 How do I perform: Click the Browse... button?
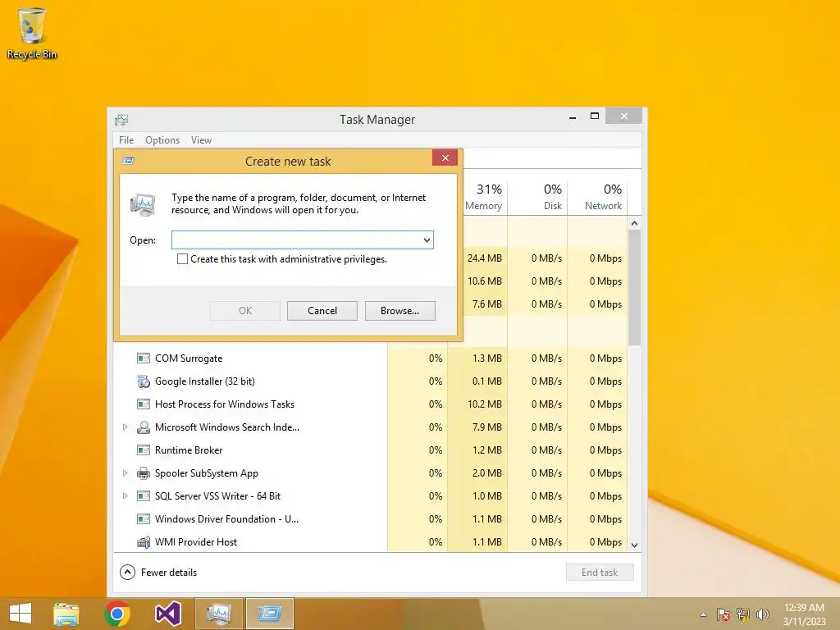pos(400,311)
